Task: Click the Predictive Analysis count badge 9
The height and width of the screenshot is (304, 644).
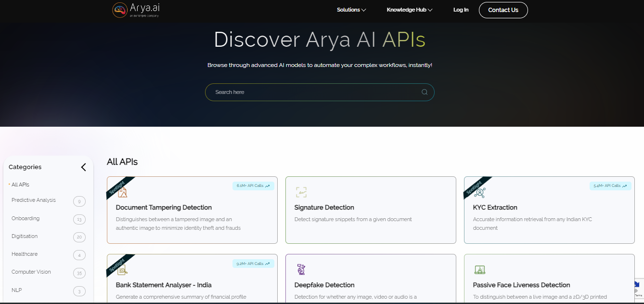Action: (79, 201)
